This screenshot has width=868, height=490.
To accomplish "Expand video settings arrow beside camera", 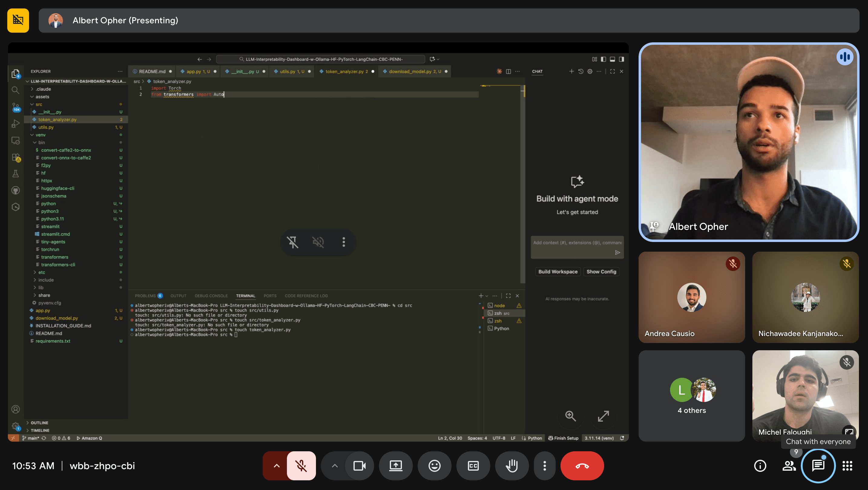I will pyautogui.click(x=335, y=466).
